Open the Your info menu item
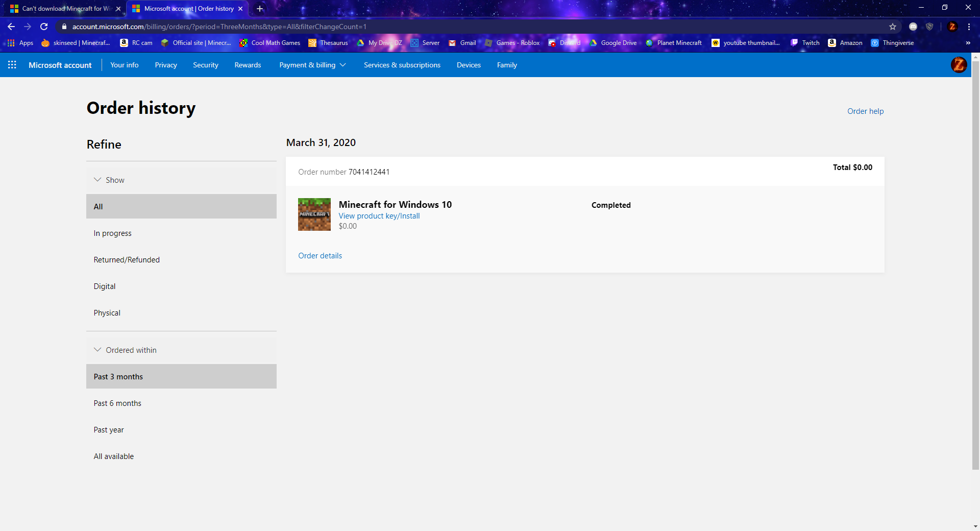980x531 pixels. click(125, 65)
